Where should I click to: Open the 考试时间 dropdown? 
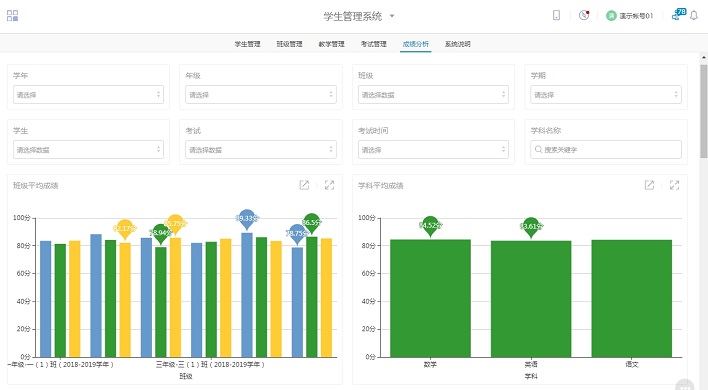tap(433, 150)
